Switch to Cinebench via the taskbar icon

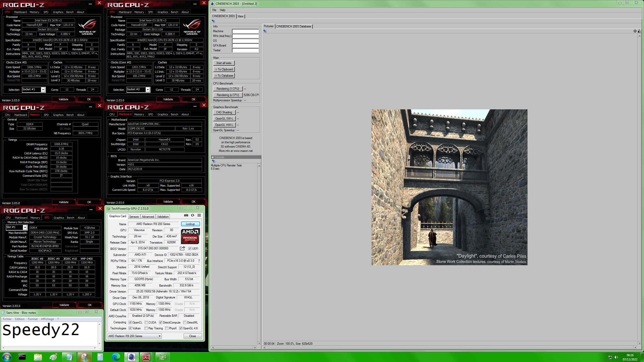point(131,357)
